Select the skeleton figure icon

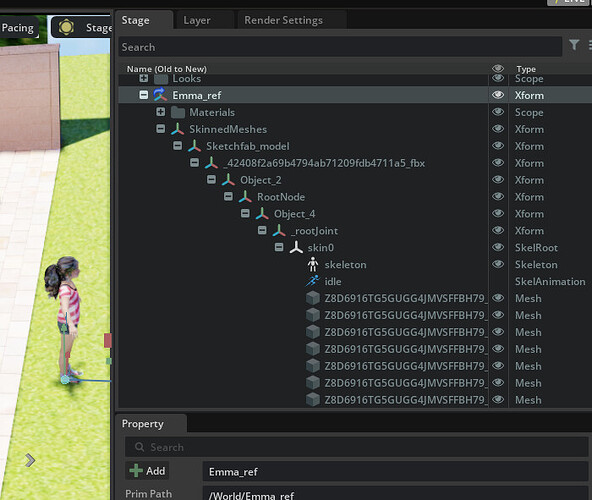point(313,264)
